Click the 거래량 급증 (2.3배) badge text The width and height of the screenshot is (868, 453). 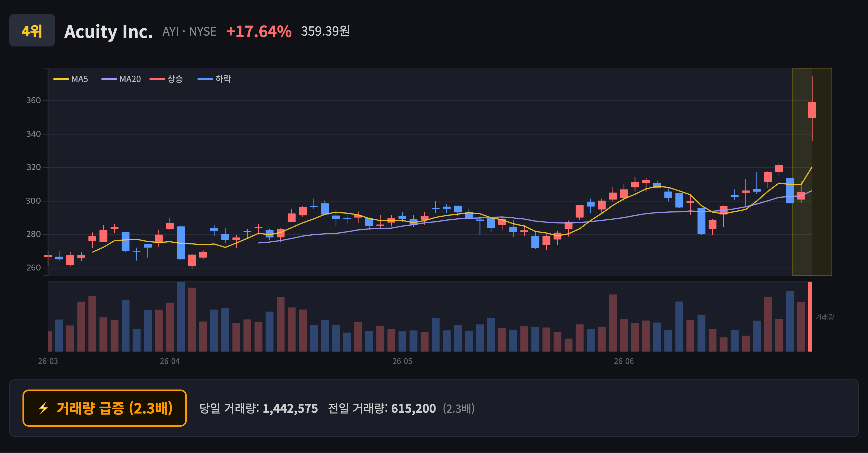click(114, 408)
